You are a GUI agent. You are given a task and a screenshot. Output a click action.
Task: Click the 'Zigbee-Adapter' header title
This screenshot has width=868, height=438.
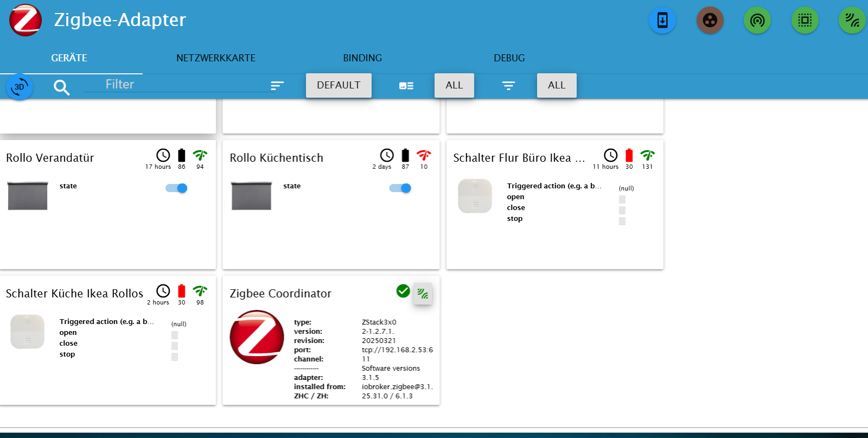[x=120, y=20]
